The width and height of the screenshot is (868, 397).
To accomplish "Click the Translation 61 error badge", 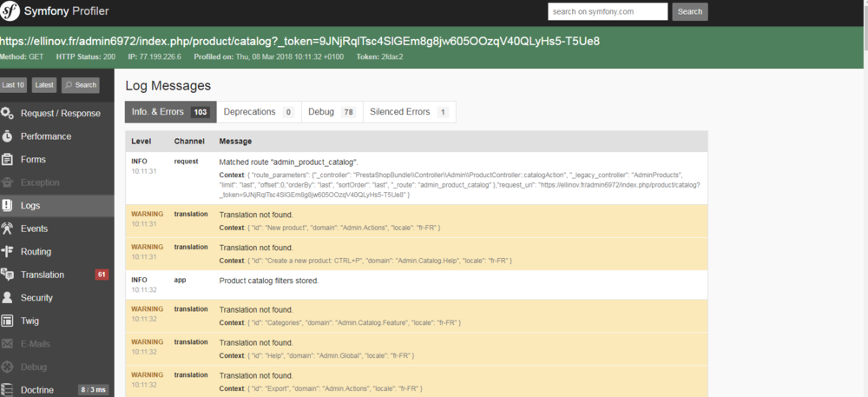I will click(x=102, y=275).
